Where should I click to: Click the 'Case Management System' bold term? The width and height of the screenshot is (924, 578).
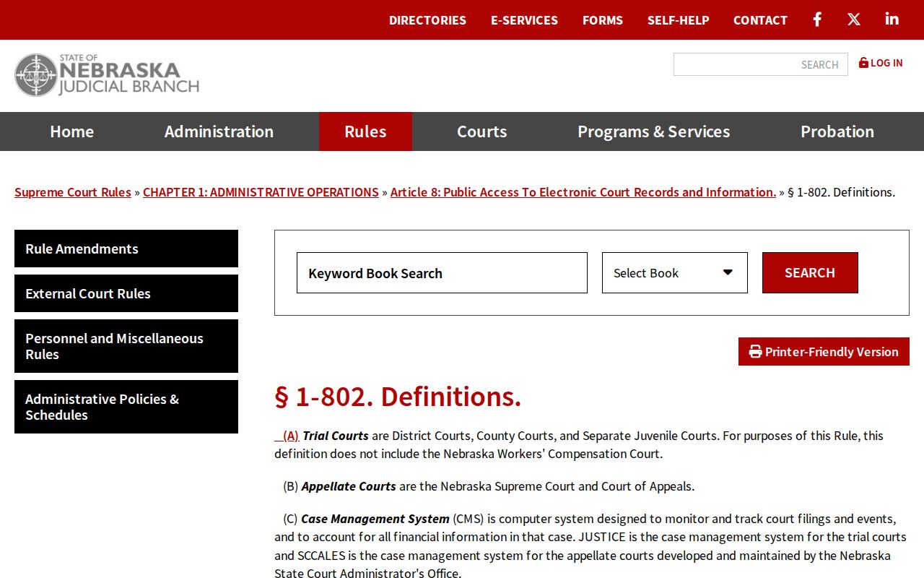[375, 519]
